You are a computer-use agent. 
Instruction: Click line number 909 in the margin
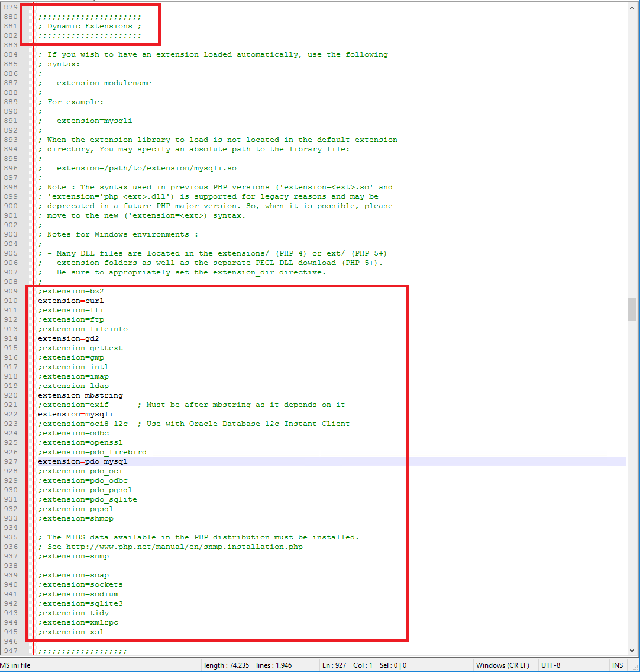pos(11,292)
